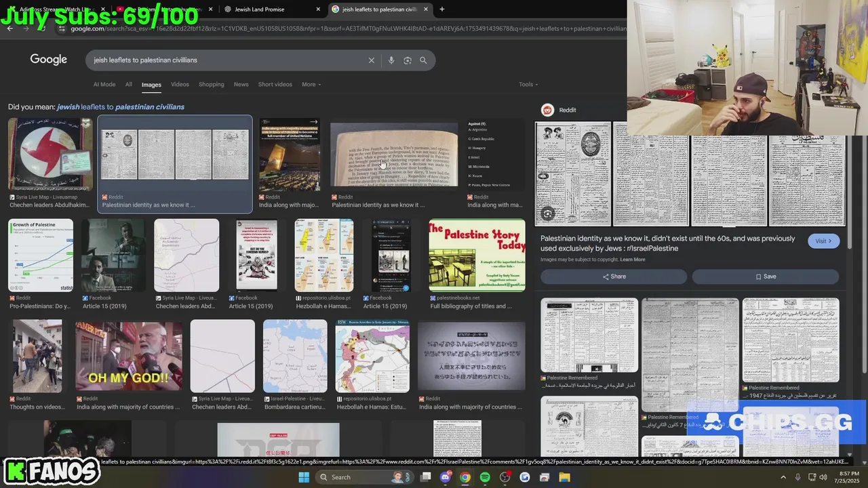Open volume control in system tray
The height and width of the screenshot is (488, 868).
coord(824,477)
